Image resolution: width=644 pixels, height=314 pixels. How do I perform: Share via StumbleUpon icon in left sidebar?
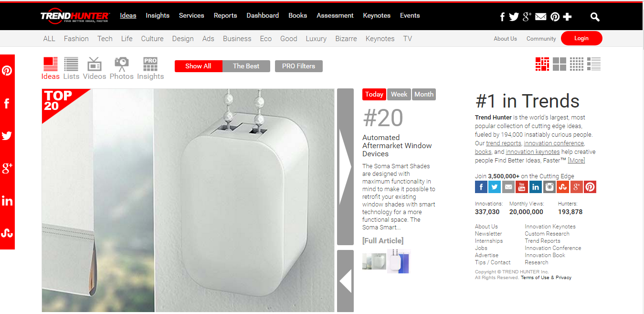7,233
